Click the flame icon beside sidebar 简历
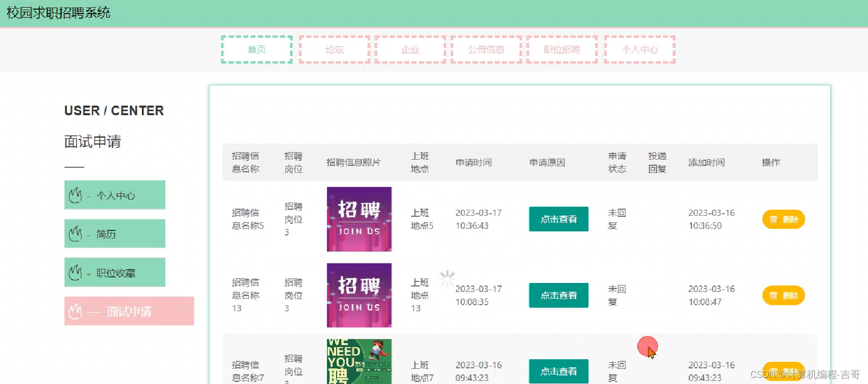The height and width of the screenshot is (384, 868). (x=75, y=233)
